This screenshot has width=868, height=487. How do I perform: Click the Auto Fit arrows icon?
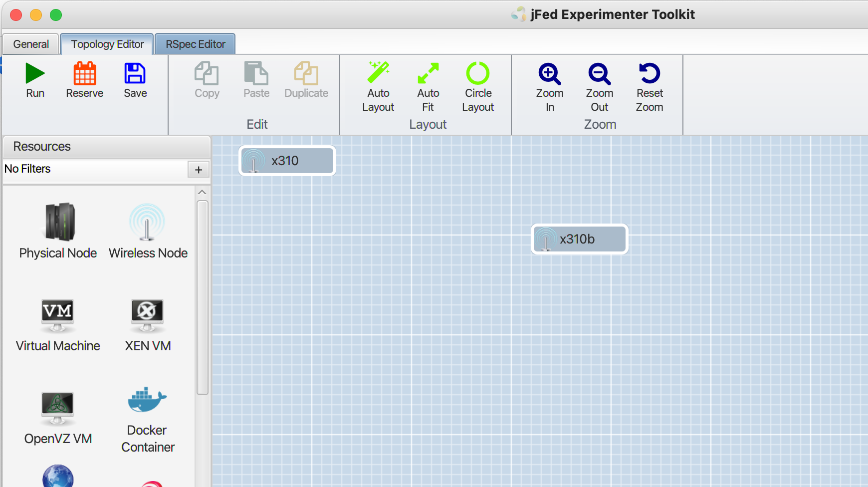(428, 74)
